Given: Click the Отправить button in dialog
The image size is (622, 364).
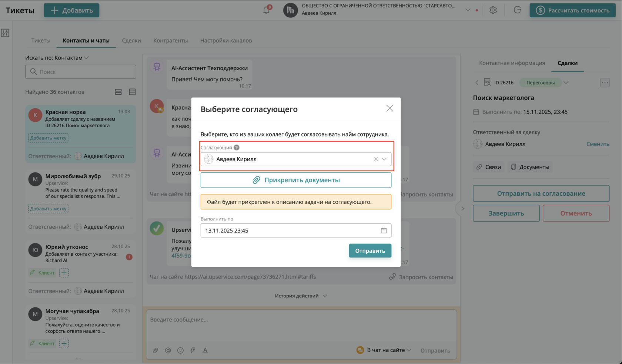Looking at the screenshot, I should coord(370,251).
